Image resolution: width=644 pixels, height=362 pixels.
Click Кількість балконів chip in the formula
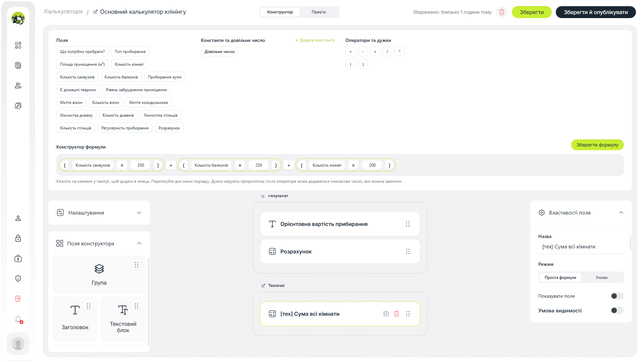[211, 165]
